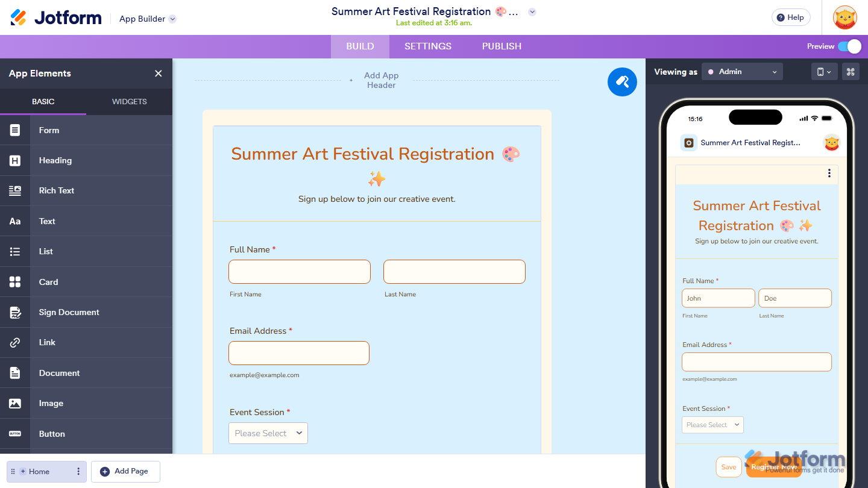Add a Heading element from the sidebar
The image size is (868, 488).
point(55,160)
